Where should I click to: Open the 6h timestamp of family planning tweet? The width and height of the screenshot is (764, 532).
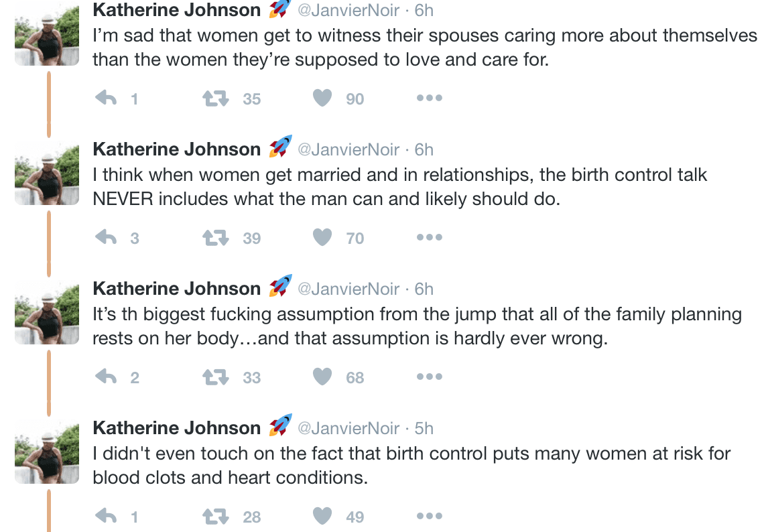coord(424,289)
